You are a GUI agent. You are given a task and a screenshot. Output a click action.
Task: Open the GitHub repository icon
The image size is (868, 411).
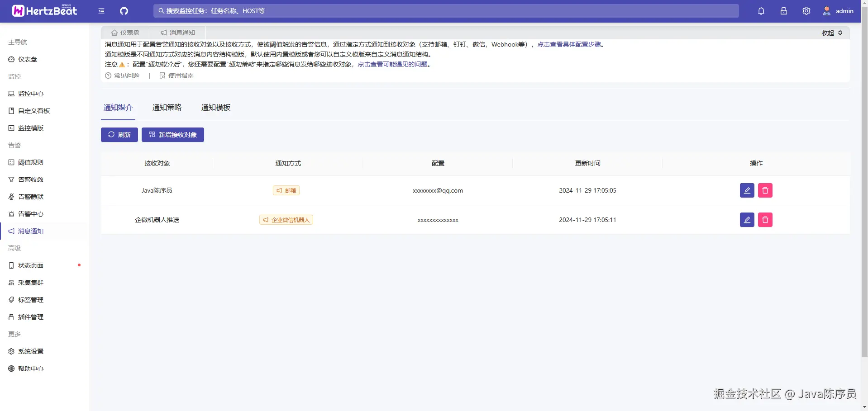(124, 11)
